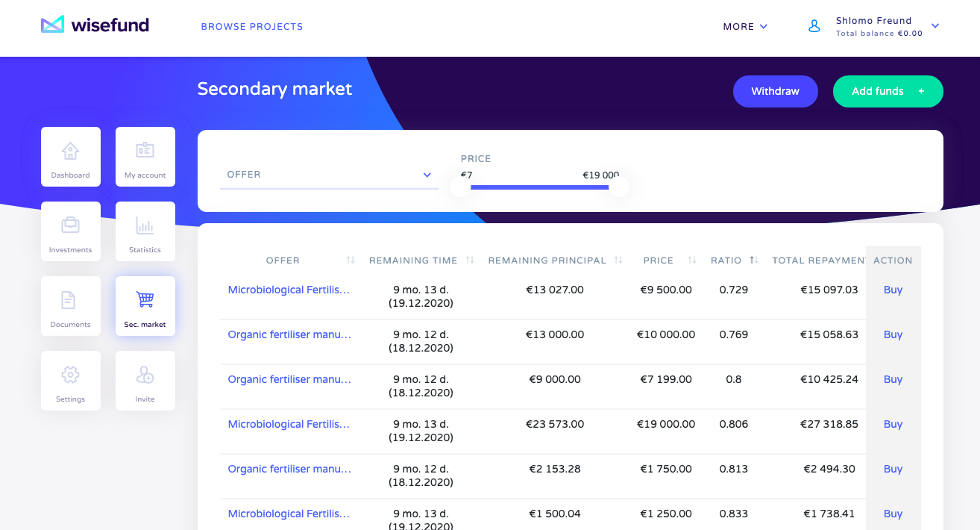Open the Invite tile

145,381
